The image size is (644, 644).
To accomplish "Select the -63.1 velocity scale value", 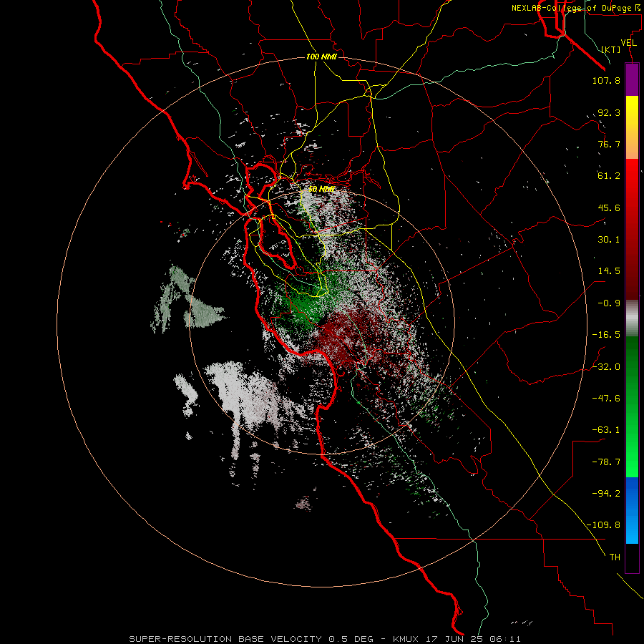I will (x=606, y=430).
